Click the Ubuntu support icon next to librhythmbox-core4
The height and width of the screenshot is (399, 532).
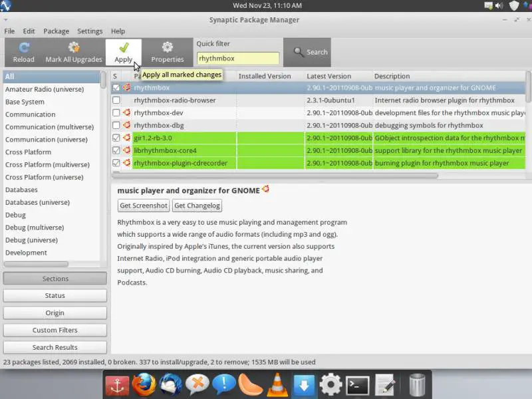127,150
